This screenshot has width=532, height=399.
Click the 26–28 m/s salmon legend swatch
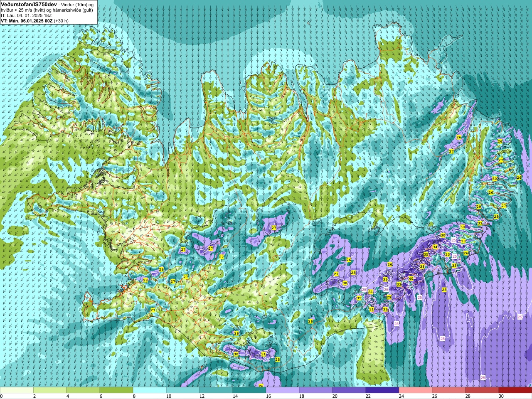pos(449,391)
